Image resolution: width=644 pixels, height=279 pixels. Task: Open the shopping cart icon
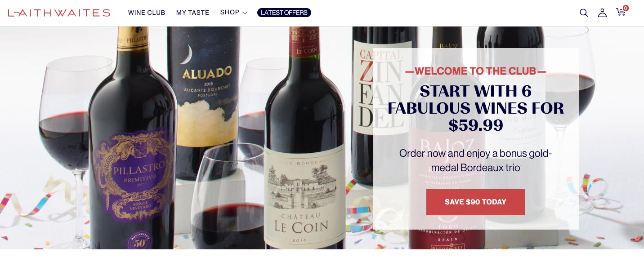pyautogui.click(x=621, y=12)
